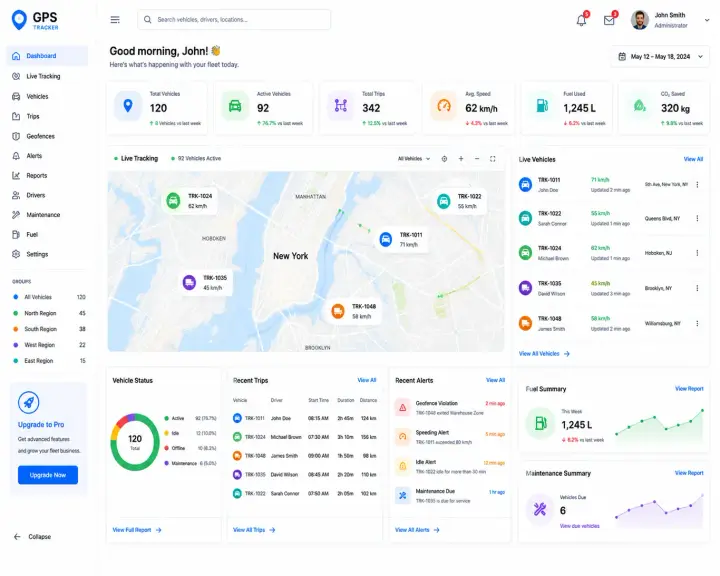This screenshot has height=576, width=720.
Task: Click the View All Vehicles link
Action: coord(544,354)
